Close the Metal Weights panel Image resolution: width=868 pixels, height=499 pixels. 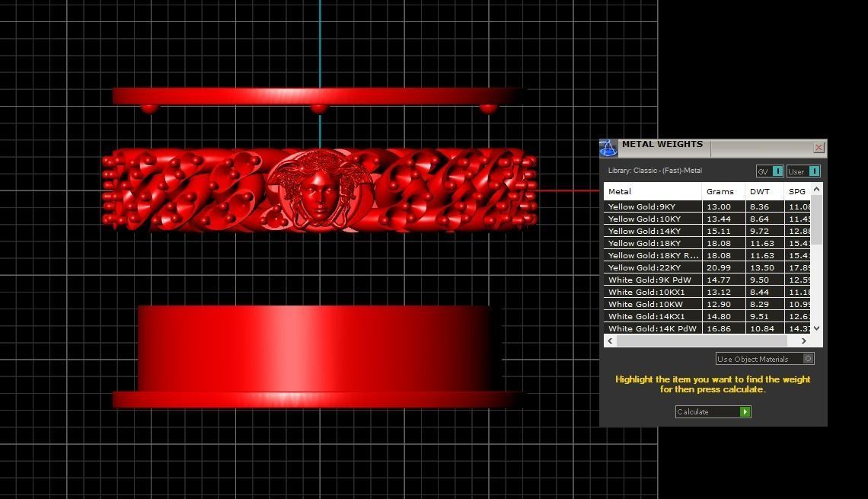coord(819,147)
